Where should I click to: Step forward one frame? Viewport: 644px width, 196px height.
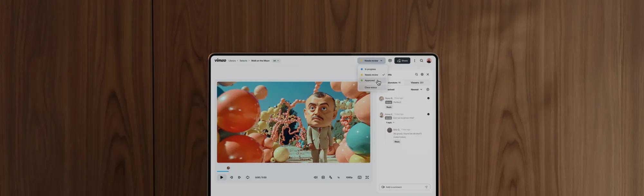(239, 177)
